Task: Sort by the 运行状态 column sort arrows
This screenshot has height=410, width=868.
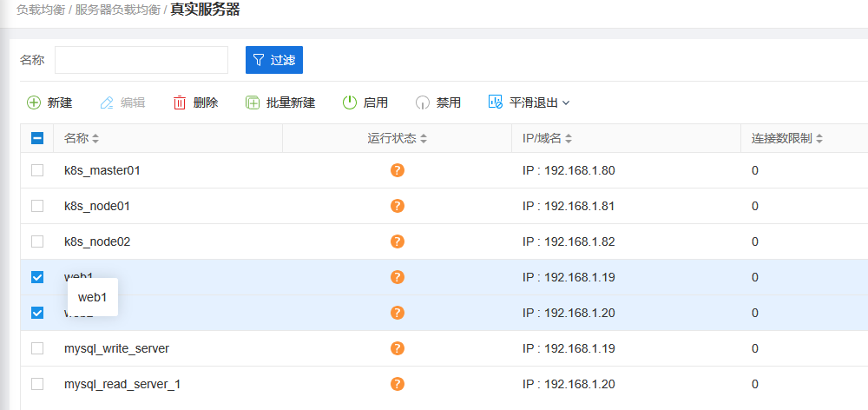Action: coord(424,139)
